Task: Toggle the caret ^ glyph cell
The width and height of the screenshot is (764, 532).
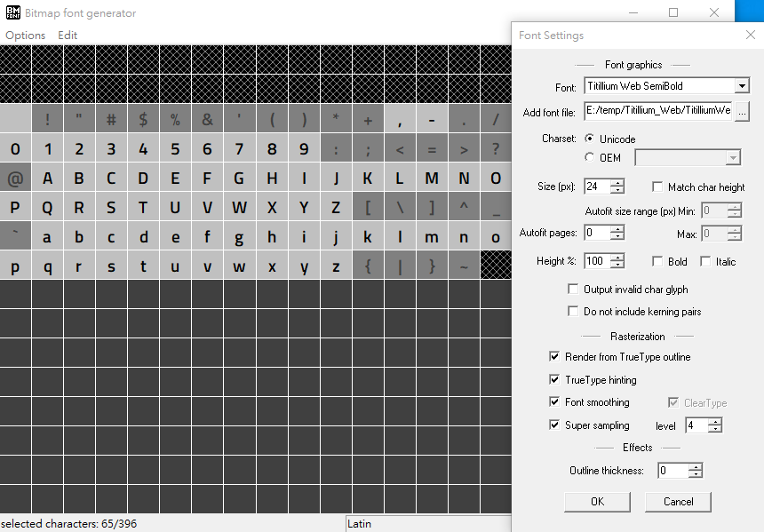Action: (x=464, y=208)
